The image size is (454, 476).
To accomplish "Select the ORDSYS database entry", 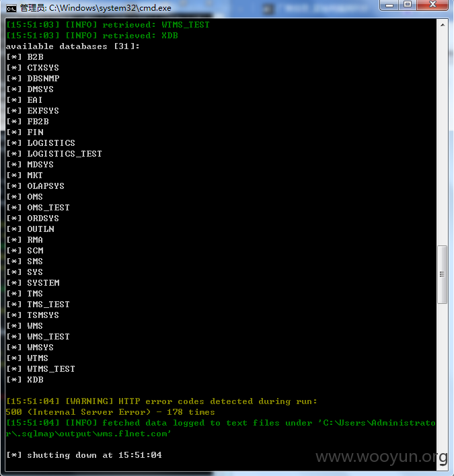I will (32, 219).
